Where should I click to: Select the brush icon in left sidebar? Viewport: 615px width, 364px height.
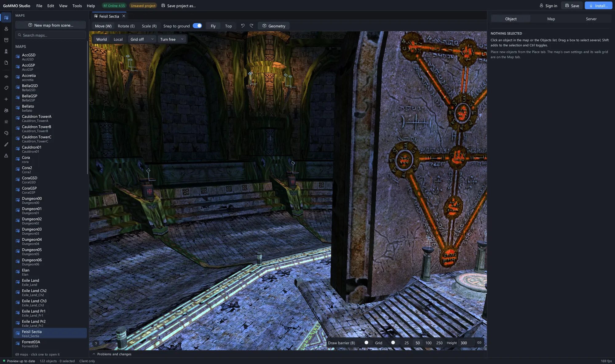pos(6,144)
